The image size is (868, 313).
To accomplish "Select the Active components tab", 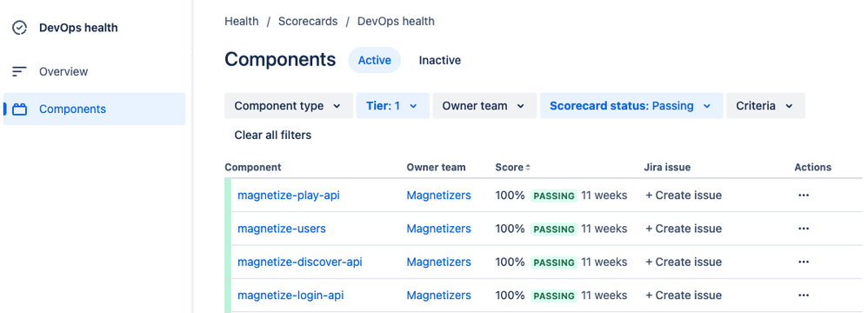I will pos(374,60).
